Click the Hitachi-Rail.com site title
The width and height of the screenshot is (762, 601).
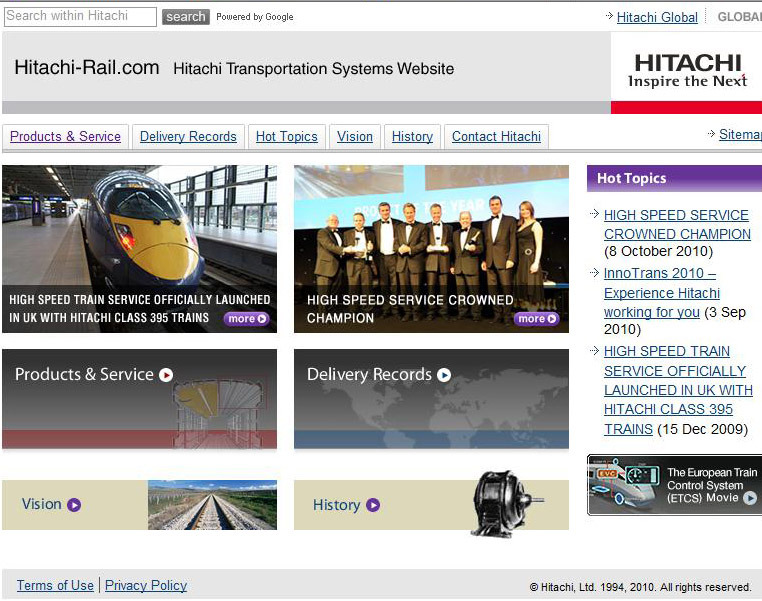87,68
